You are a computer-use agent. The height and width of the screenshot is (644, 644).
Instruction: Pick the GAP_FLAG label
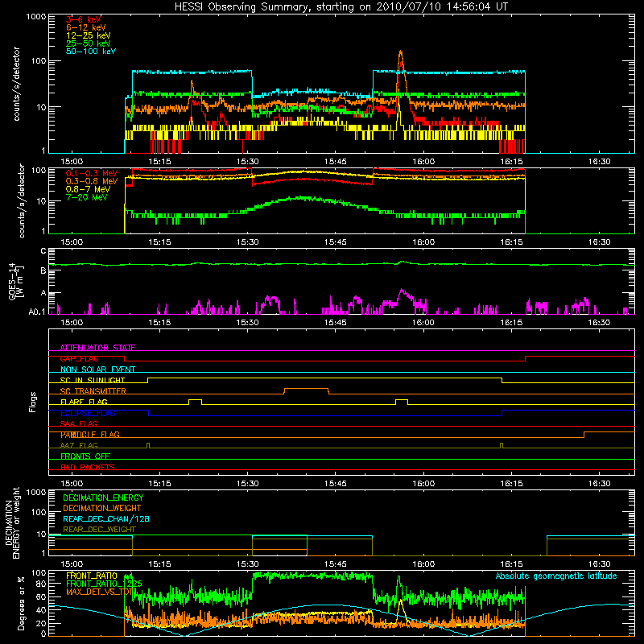click(x=79, y=358)
